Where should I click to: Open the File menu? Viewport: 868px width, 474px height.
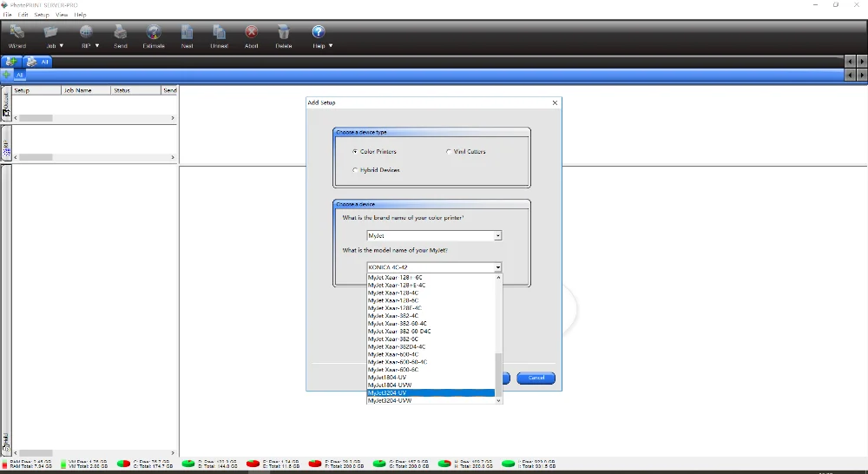[x=7, y=15]
